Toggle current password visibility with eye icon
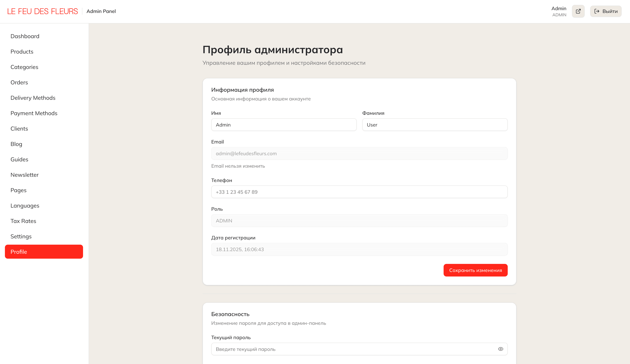630x364 pixels. tap(500, 349)
